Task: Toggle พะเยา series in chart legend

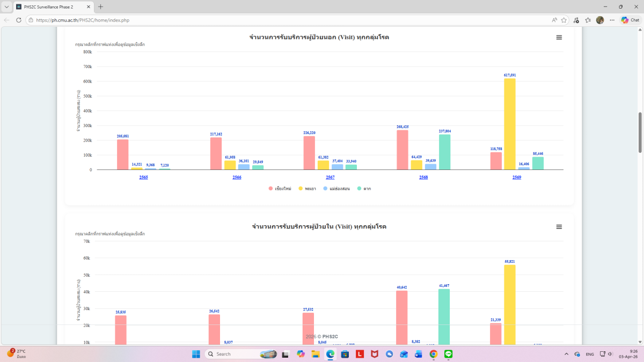Action: click(306, 189)
